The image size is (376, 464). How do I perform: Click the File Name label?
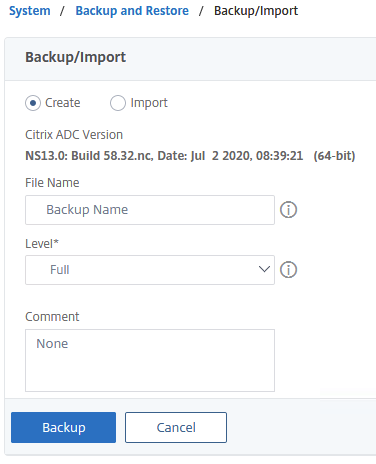(x=52, y=183)
